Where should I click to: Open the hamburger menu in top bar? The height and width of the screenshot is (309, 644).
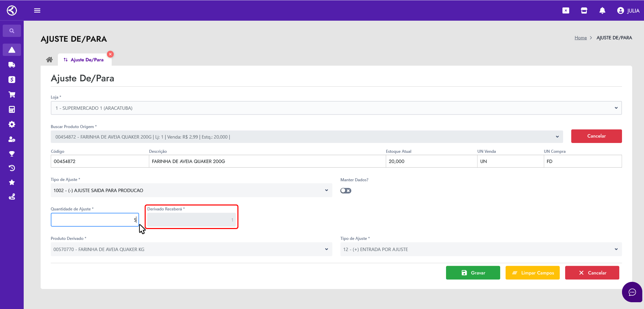pos(37,11)
